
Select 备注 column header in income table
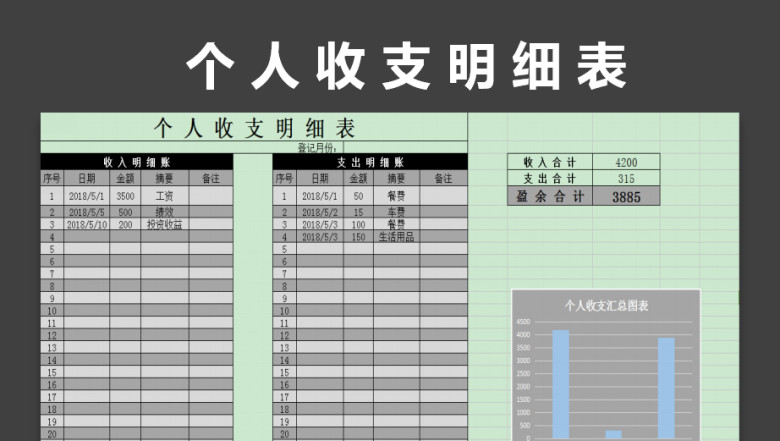[211, 178]
